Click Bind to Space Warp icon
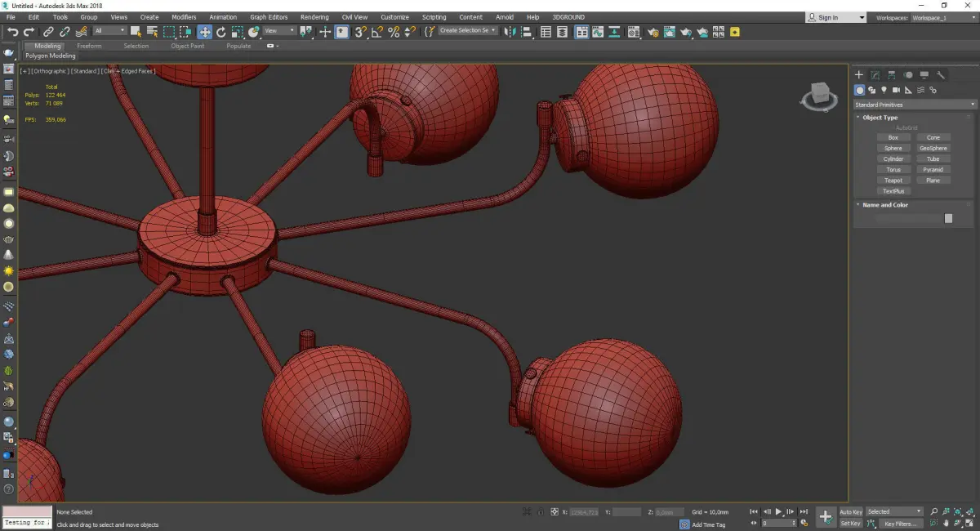The image size is (980, 531). click(x=81, y=32)
